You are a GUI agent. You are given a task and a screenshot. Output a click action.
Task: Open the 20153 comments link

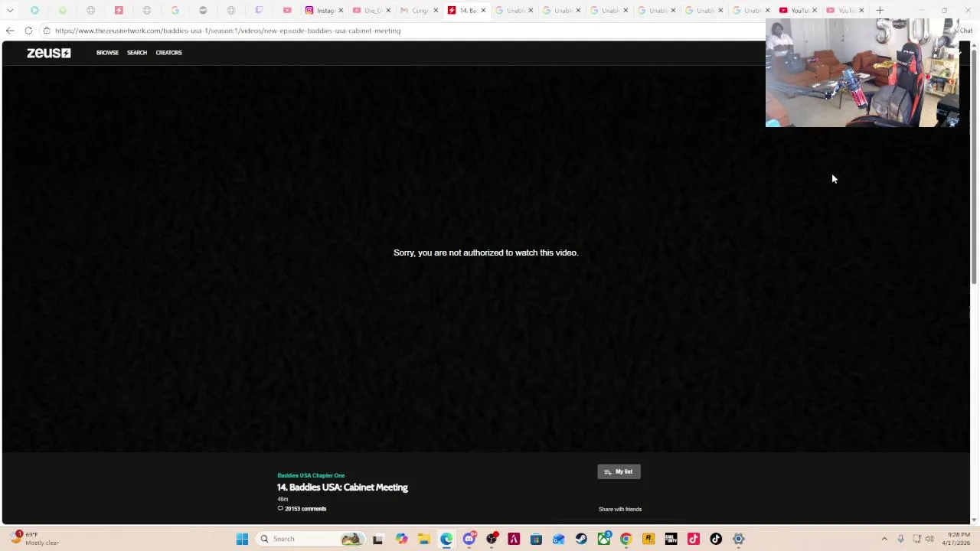pyautogui.click(x=302, y=509)
